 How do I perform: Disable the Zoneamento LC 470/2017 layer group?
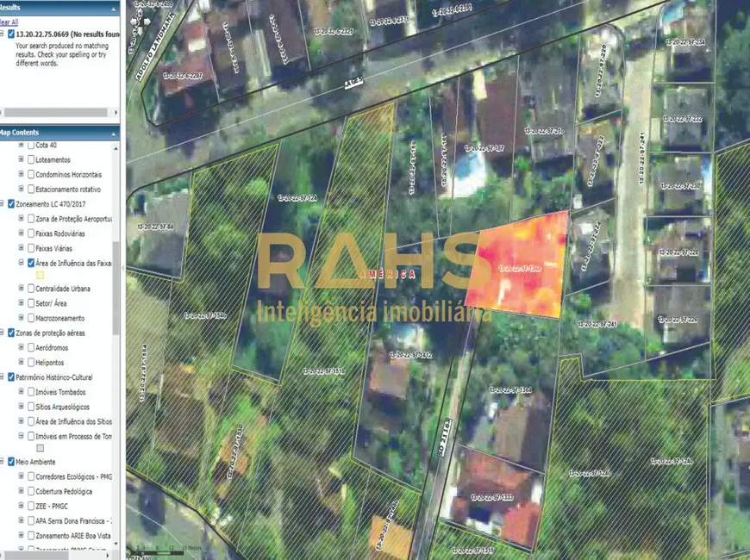(11, 204)
